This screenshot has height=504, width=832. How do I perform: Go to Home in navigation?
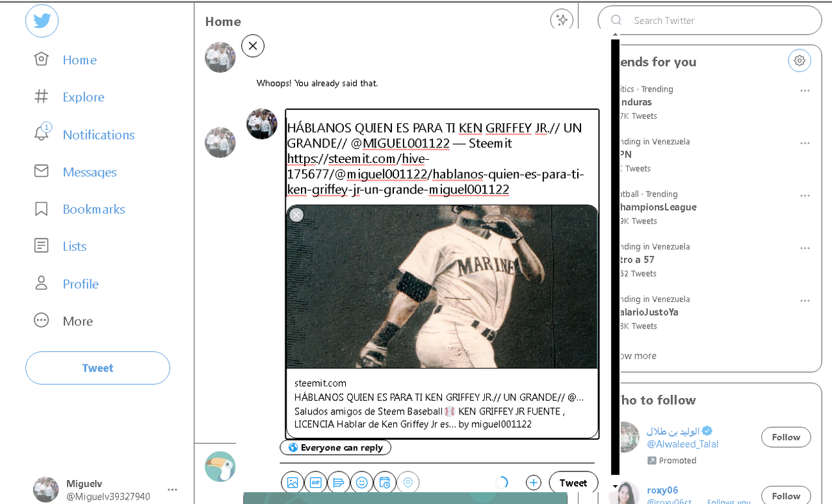coord(79,60)
